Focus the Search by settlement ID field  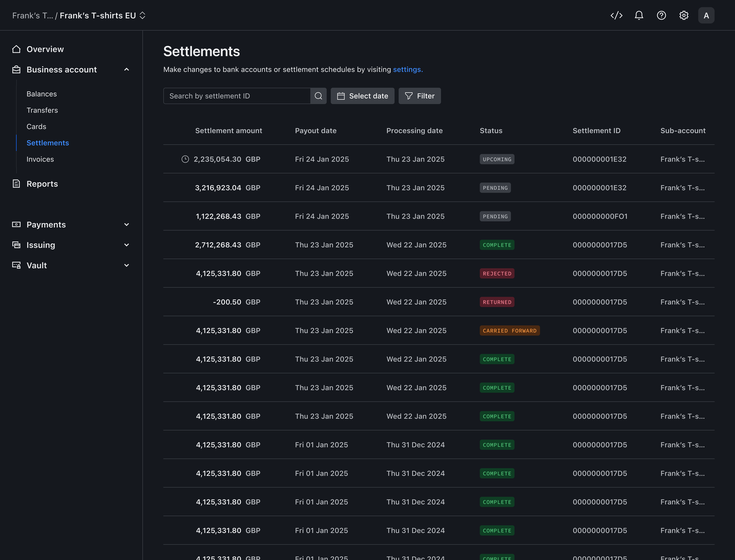click(x=237, y=96)
